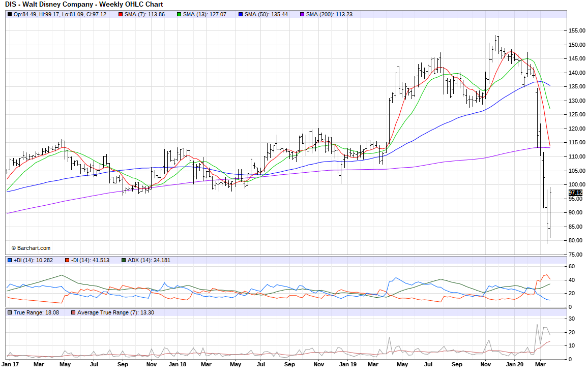Click the blue SMA (50) legend swatch
Screen dimensions: 588x380
click(241, 15)
